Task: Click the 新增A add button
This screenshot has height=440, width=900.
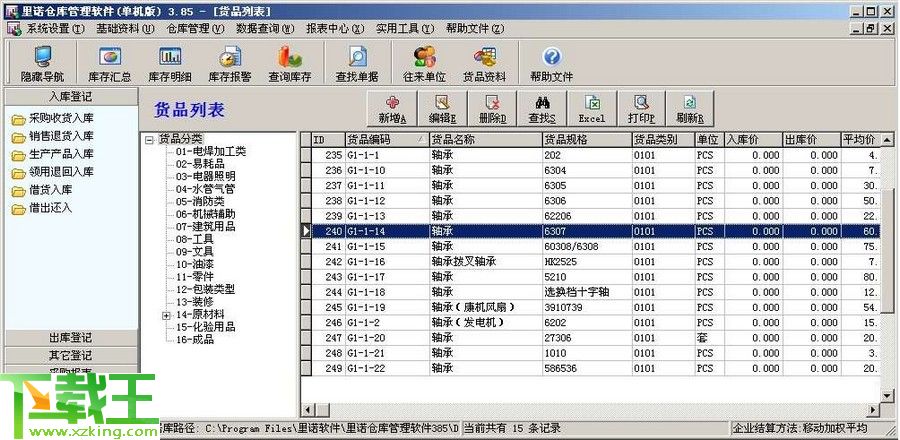Action: tap(393, 109)
